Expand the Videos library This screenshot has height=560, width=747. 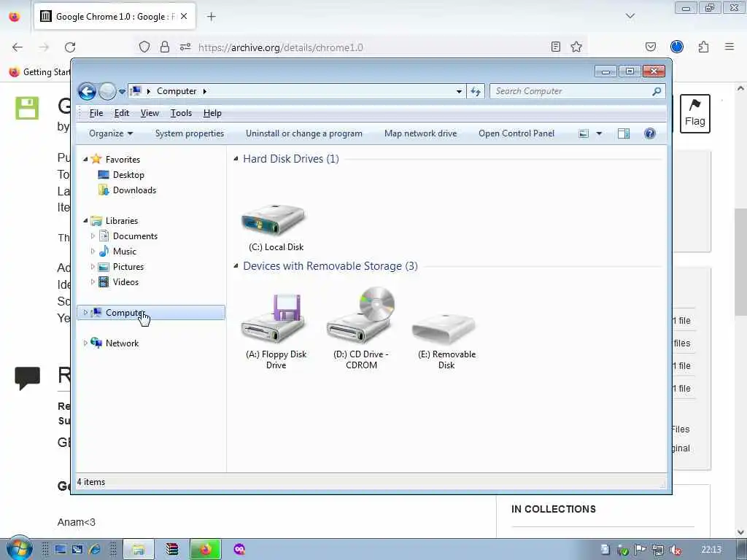click(93, 282)
